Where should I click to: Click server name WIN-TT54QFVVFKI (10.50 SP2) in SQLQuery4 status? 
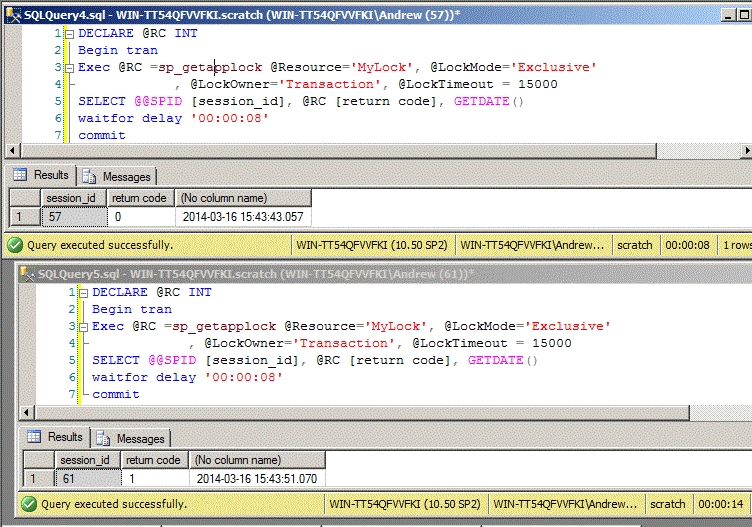[372, 245]
